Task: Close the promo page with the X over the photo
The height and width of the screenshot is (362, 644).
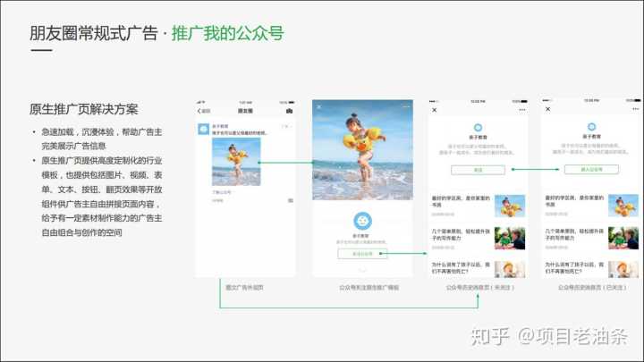Action: pos(319,107)
